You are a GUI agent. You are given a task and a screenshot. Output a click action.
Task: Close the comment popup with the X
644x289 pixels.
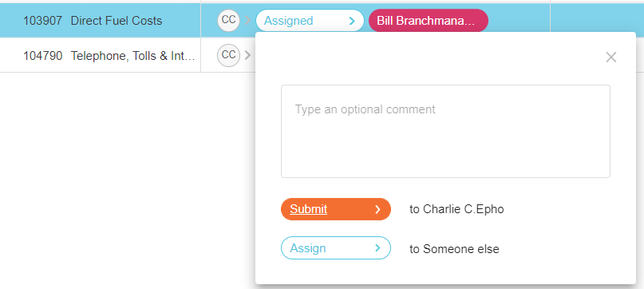611,57
